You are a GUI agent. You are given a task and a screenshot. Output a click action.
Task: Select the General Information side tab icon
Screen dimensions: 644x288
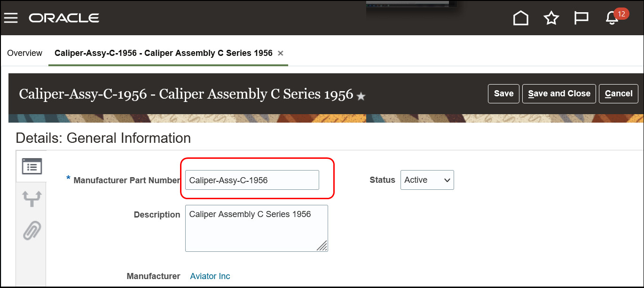pos(32,166)
